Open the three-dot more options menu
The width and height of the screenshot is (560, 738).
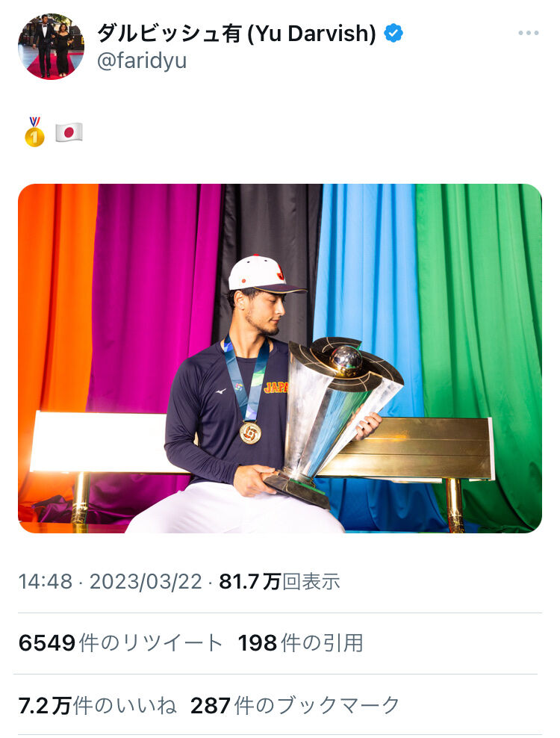(x=528, y=33)
